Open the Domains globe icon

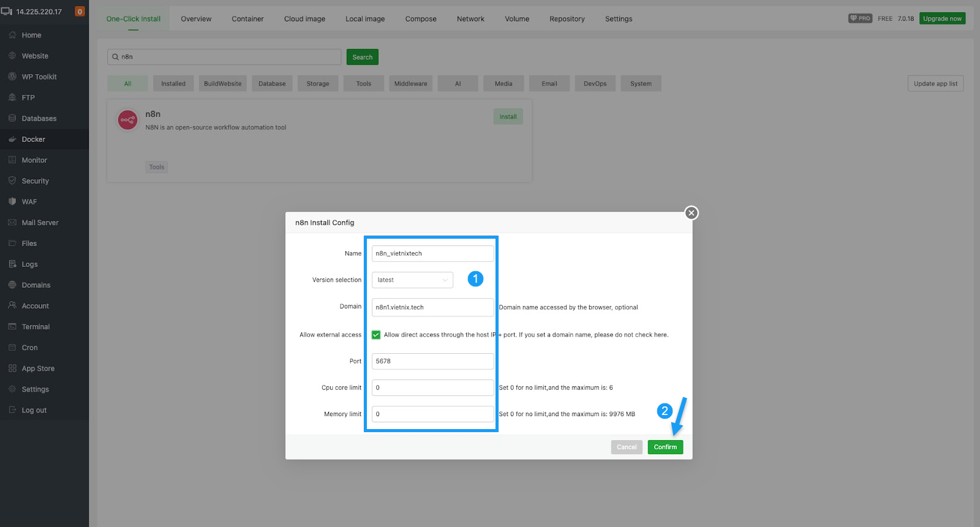pos(12,285)
